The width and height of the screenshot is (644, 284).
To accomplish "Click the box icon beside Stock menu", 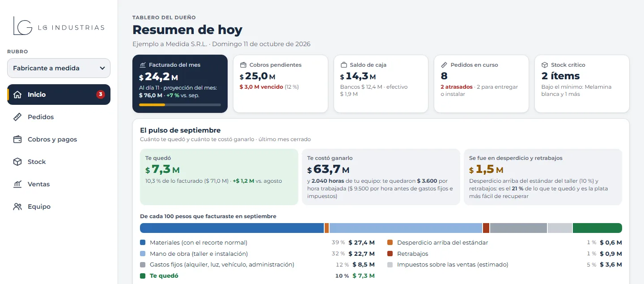I will click(x=17, y=162).
